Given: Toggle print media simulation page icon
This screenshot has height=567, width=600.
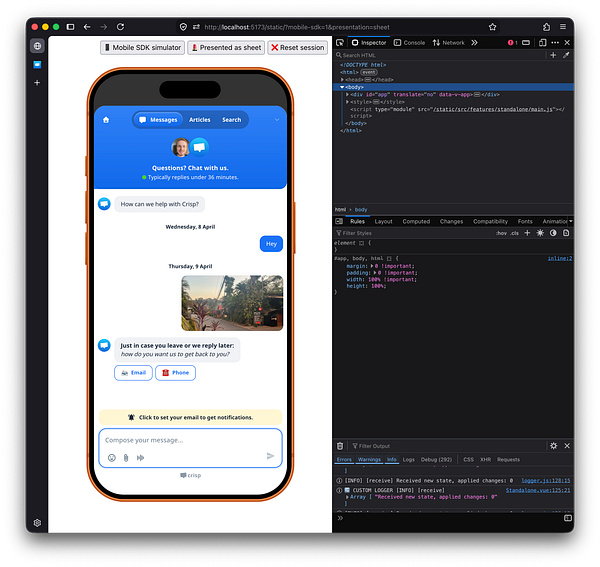Looking at the screenshot, I should tap(566, 233).
